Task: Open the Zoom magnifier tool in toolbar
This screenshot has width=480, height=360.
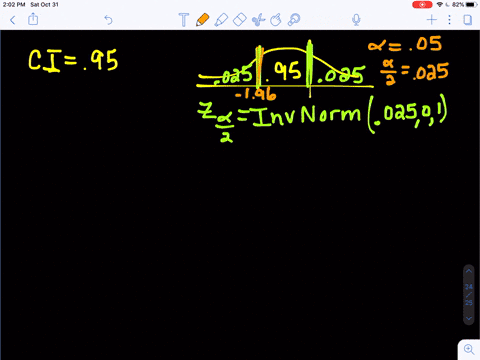Action: click(294, 20)
